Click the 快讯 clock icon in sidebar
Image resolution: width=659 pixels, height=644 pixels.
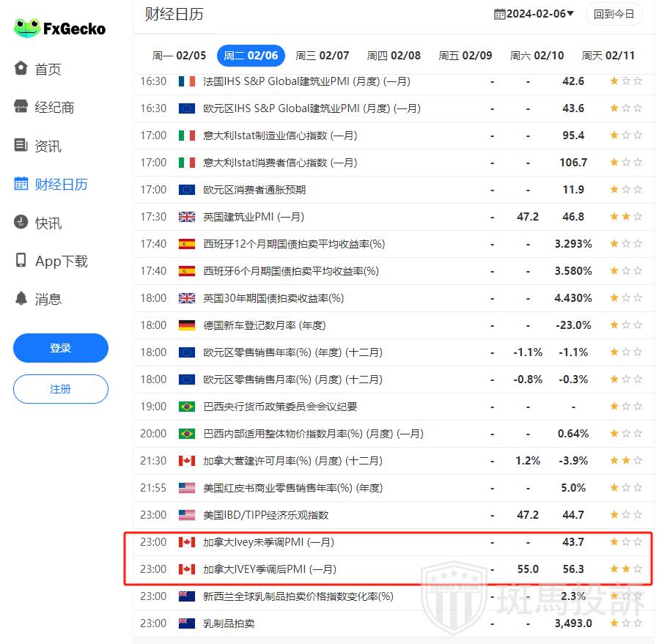(21, 222)
